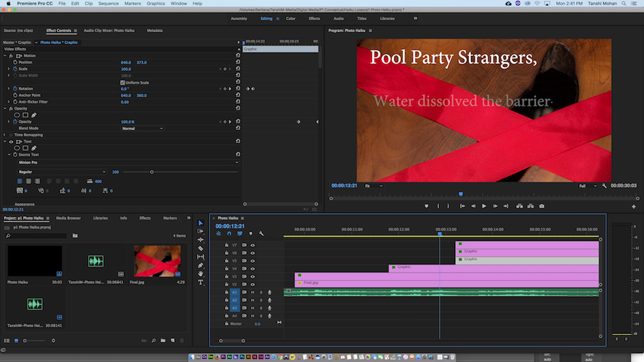Image resolution: width=644 pixels, height=362 pixels.
Task: Toggle Uniform Scale checkbox
Action: pyautogui.click(x=122, y=83)
